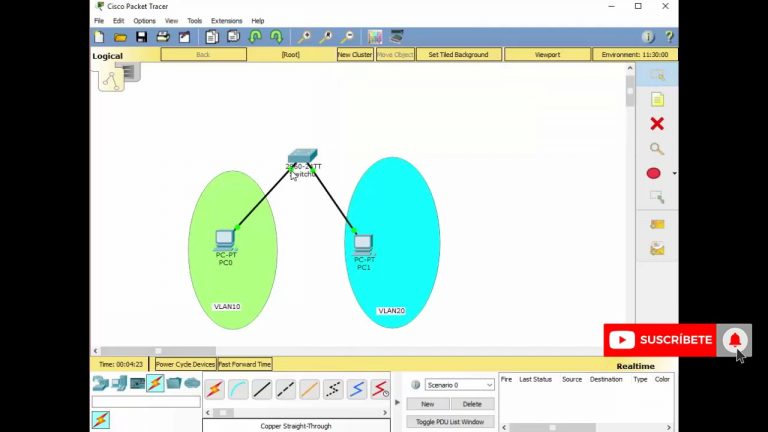Select the red oval shape drawing tool
Screen dimensions: 768x432
point(653,173)
